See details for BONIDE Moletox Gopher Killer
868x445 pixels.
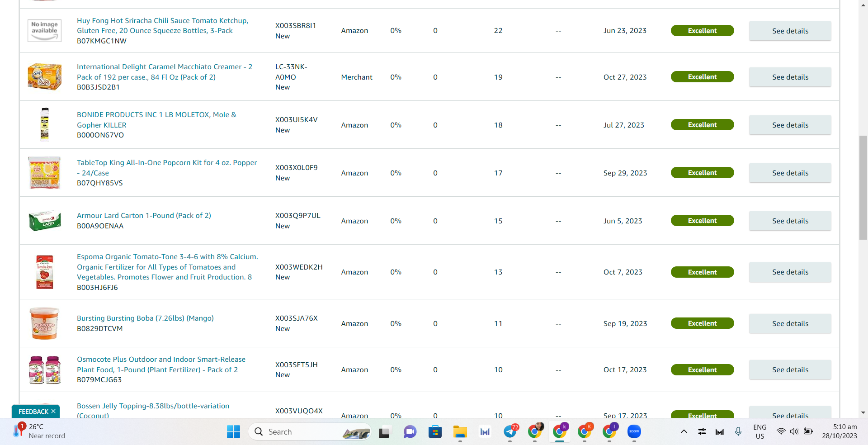pyautogui.click(x=790, y=125)
